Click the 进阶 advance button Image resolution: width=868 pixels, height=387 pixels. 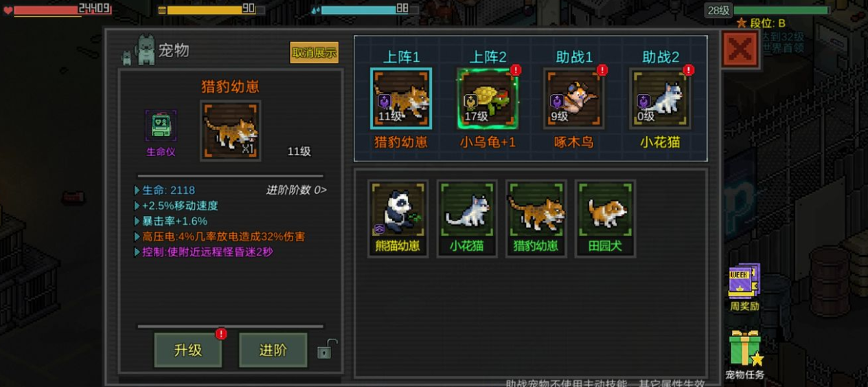(273, 350)
